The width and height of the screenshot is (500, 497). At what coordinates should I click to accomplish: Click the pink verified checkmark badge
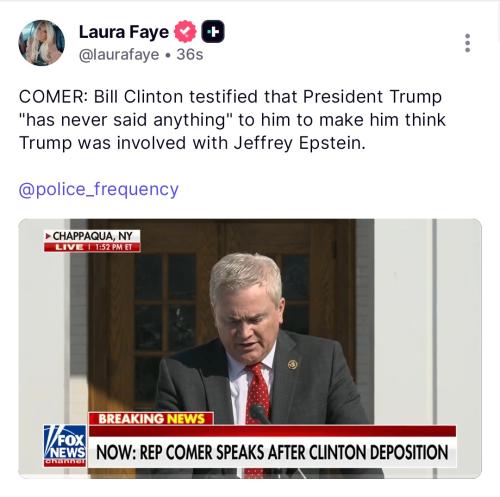(x=185, y=31)
